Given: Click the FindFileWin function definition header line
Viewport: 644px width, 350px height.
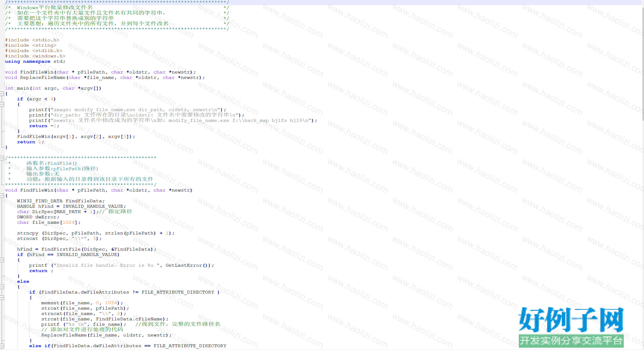Looking at the screenshot, I should point(99,190).
